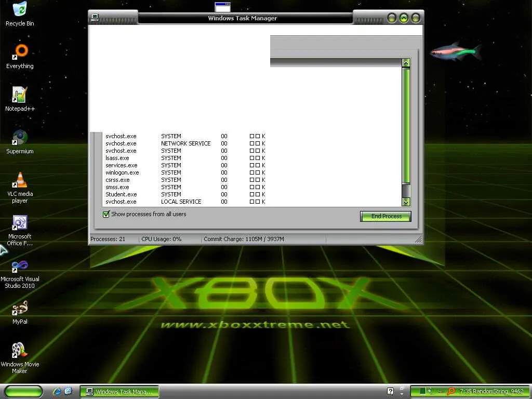Launch the Everything search shortcut on the desktop
This screenshot has height=399, width=532.
(x=20, y=56)
